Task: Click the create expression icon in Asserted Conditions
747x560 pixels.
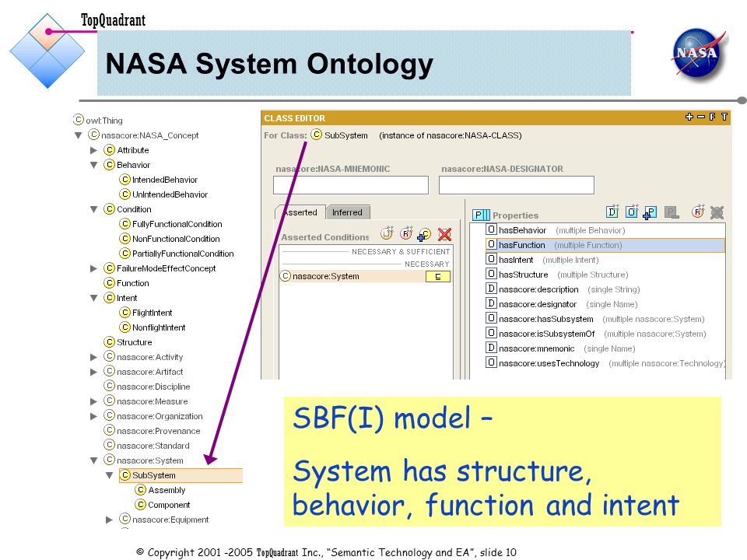Action: [387, 233]
